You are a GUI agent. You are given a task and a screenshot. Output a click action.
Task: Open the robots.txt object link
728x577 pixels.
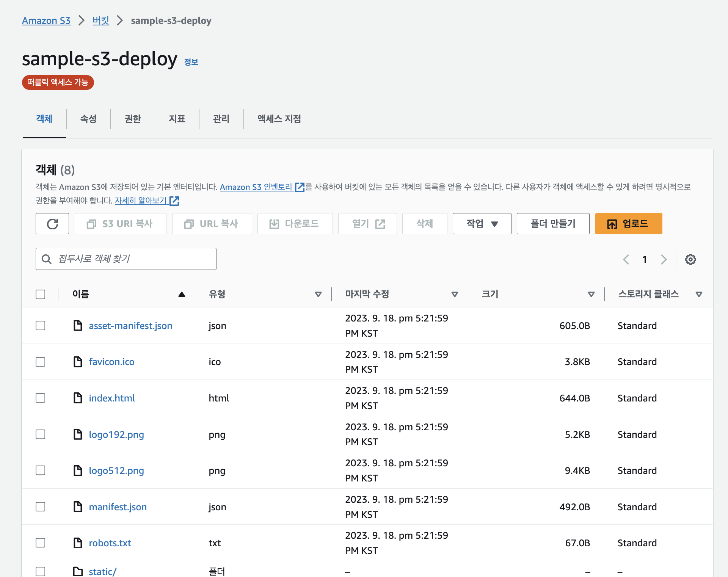click(x=110, y=543)
